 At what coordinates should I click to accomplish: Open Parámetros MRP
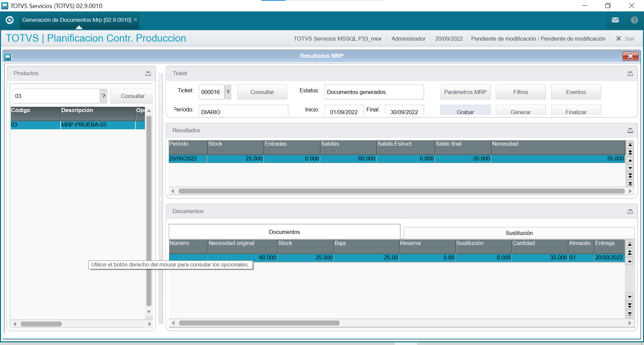[x=465, y=92]
